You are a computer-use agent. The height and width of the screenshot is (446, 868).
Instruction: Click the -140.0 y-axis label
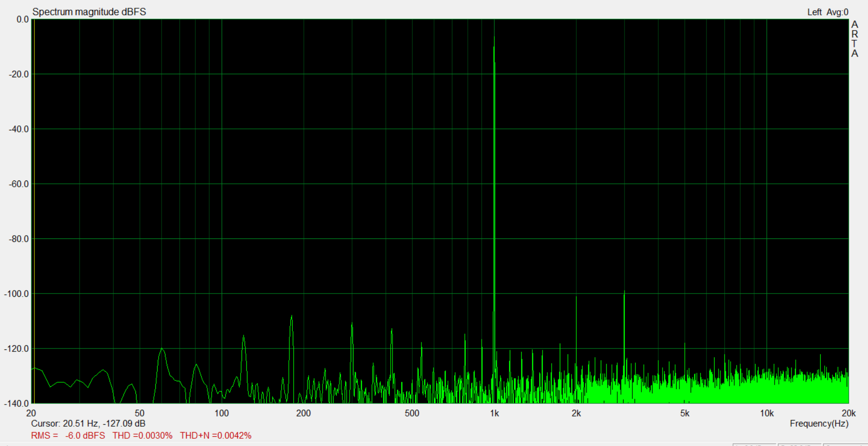(17, 404)
